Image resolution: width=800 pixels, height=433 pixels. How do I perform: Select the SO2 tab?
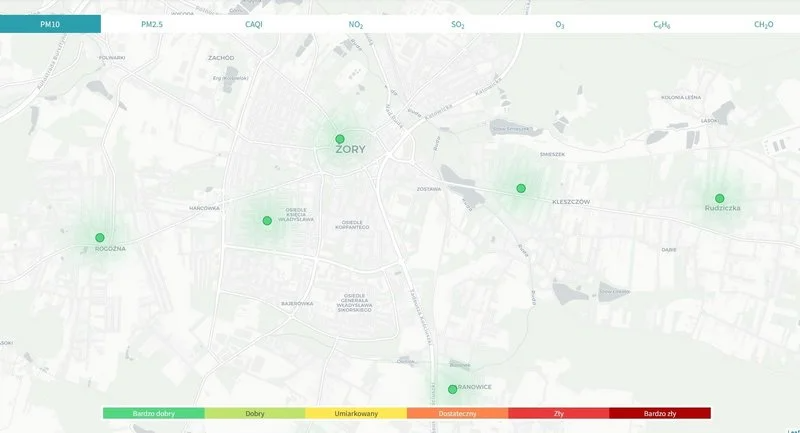point(458,24)
